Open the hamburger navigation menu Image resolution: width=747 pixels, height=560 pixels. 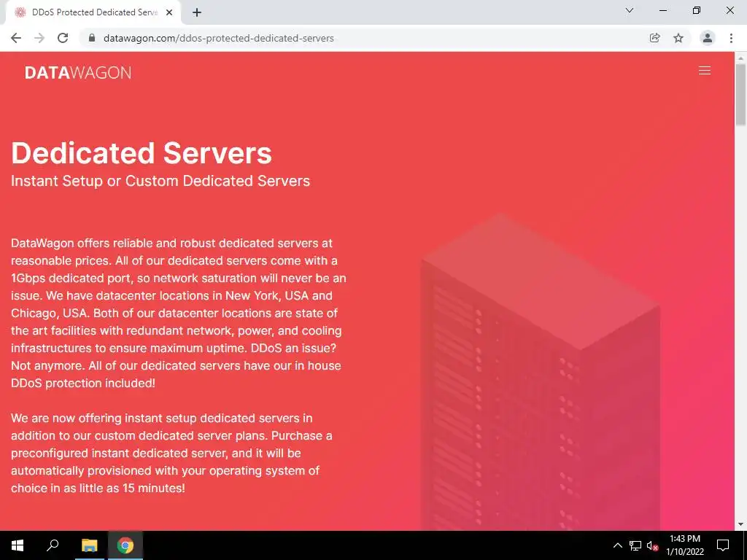(x=704, y=71)
